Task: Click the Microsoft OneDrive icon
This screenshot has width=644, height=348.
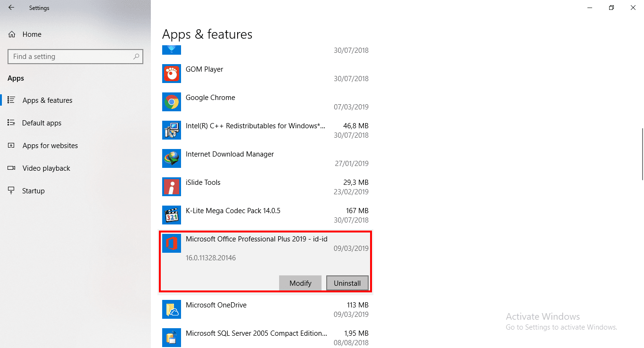Action: 172,309
